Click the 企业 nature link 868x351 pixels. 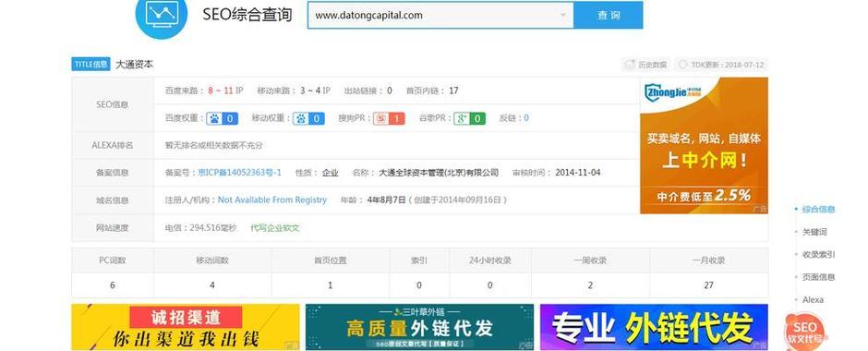point(331,173)
